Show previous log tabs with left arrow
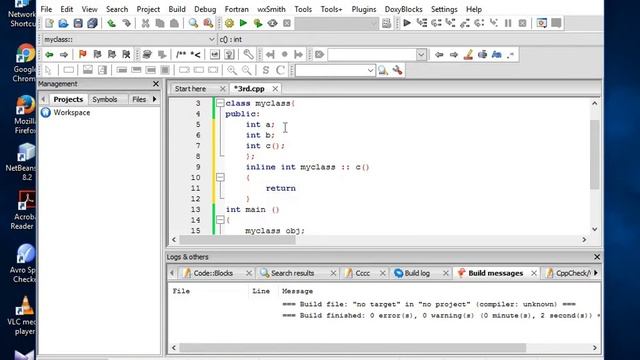This screenshot has width=640, height=360. 172,273
